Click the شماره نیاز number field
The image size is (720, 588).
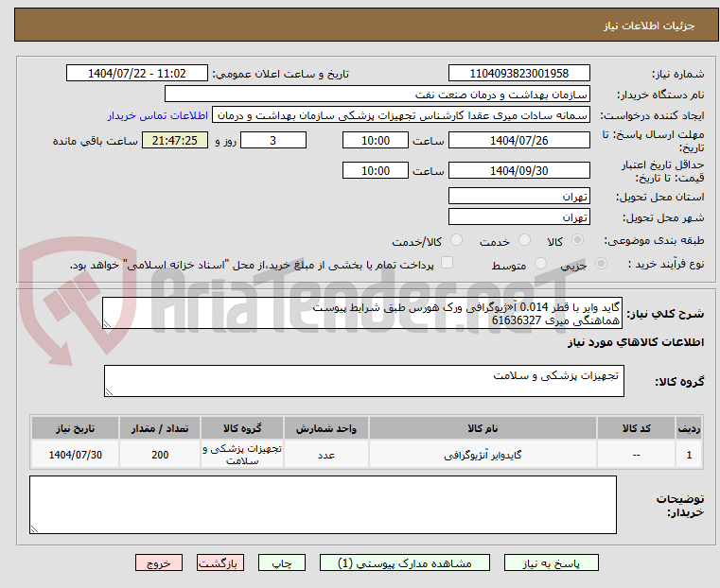(518, 74)
